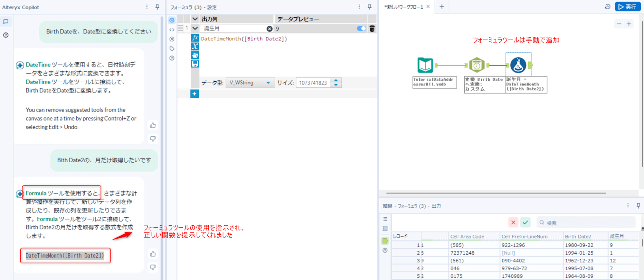The image size is (644, 280).
Task: Increase the サイズ value with up arrow
Action: coord(336,81)
